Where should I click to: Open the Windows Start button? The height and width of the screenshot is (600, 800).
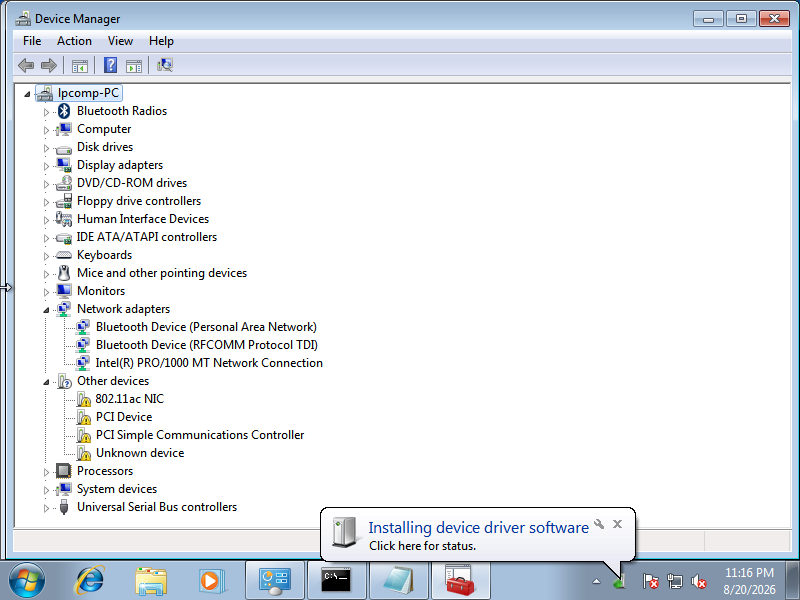point(27,581)
